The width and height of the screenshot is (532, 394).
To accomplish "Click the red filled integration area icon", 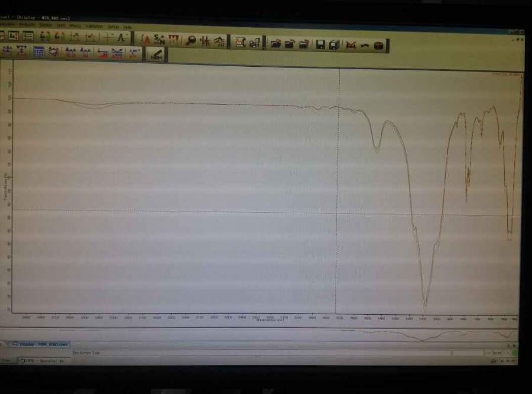I will [x=102, y=53].
